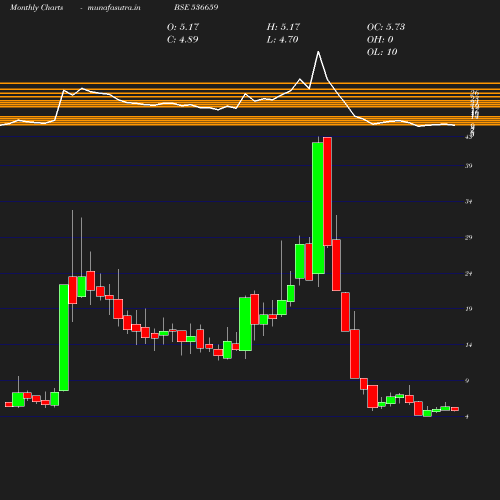Viewport: 500px width, 500px height.
Task: Select the open value 'O: 5.17'
Action: pyautogui.click(x=183, y=27)
